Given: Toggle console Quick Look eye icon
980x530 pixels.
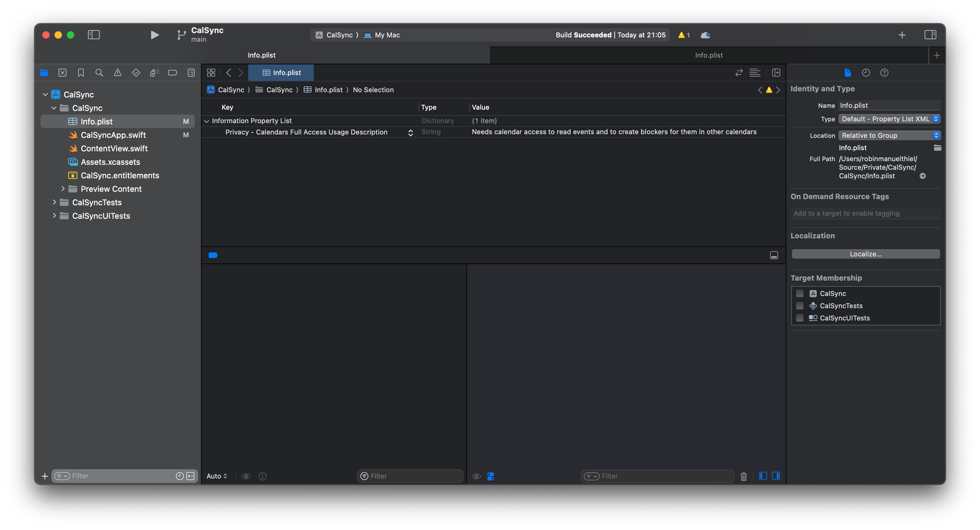Looking at the screenshot, I should 476,476.
